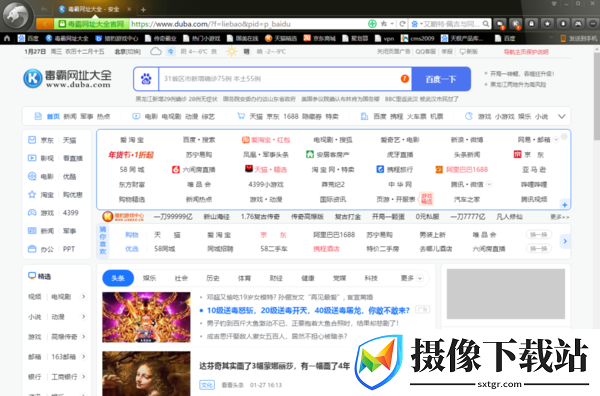The image size is (600, 396).
Task: Click the gamepad icon beside 游戏 4399
Action: tap(32, 213)
